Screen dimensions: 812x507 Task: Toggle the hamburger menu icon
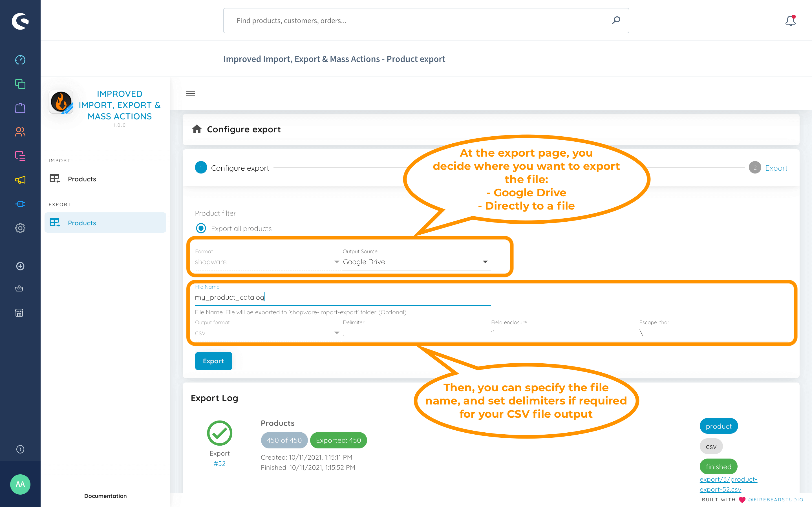[x=190, y=94]
